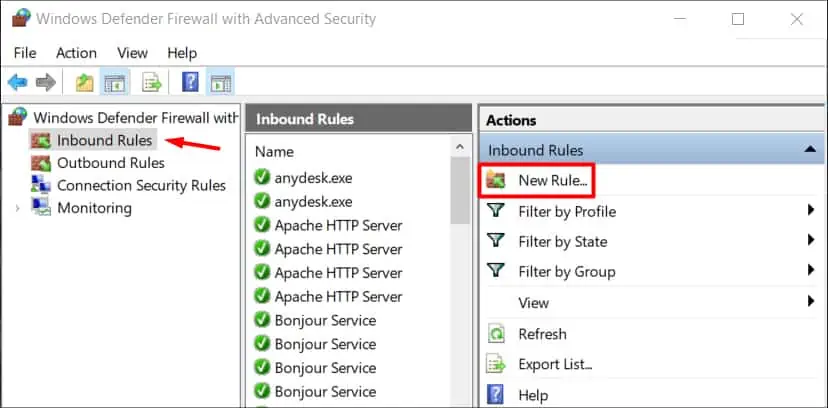The height and width of the screenshot is (408, 828).
Task: Toggle Show/Hide Console Tree toolbar icon
Action: click(x=115, y=83)
